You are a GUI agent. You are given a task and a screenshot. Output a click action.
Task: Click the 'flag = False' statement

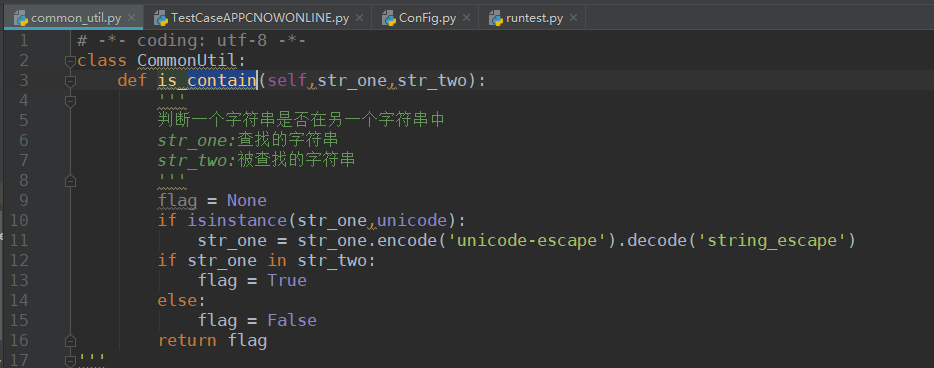coord(257,321)
